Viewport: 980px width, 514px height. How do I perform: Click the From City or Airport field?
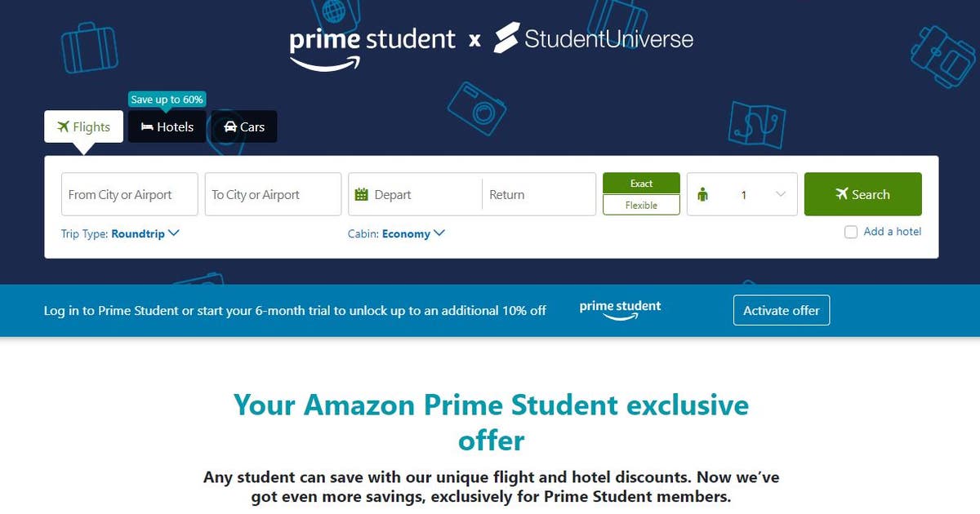[x=130, y=194]
